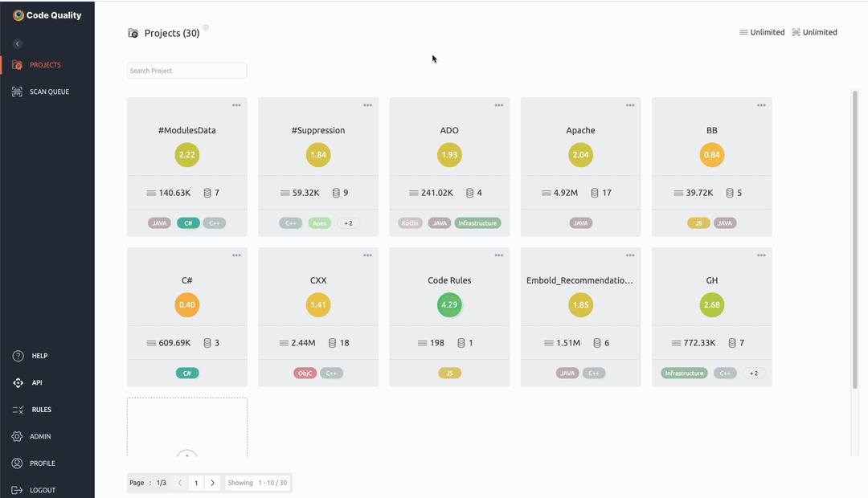
Task: Toggle the Kotlin tag on the ADO project
Action: pyautogui.click(x=410, y=222)
